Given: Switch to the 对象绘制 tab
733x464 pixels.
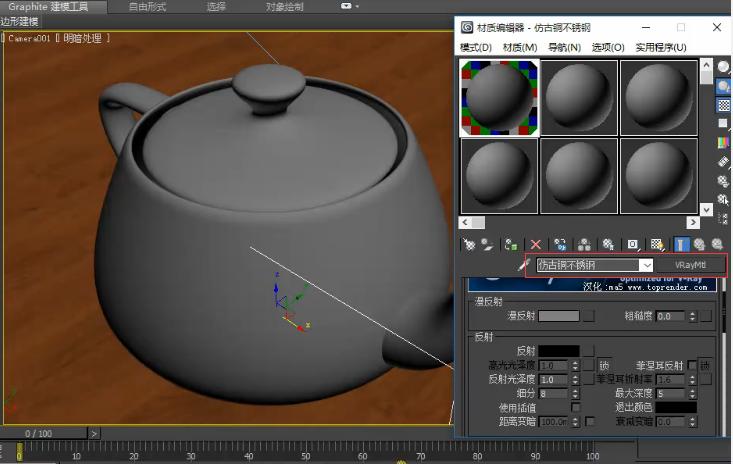Looking at the screenshot, I should (x=285, y=7).
